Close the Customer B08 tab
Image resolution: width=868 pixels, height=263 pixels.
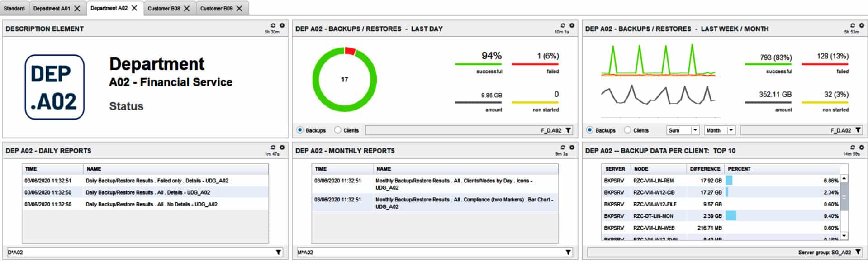coord(187,9)
